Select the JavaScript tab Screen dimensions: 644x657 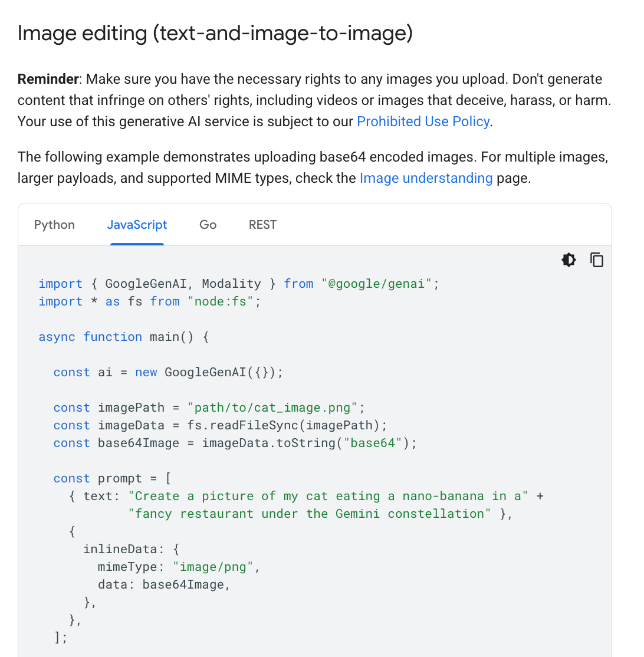click(137, 225)
